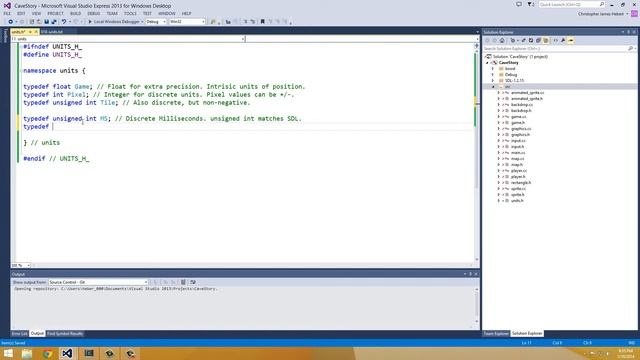Start Local Windows Debugger
This screenshot has height=360, width=640.
point(114,22)
